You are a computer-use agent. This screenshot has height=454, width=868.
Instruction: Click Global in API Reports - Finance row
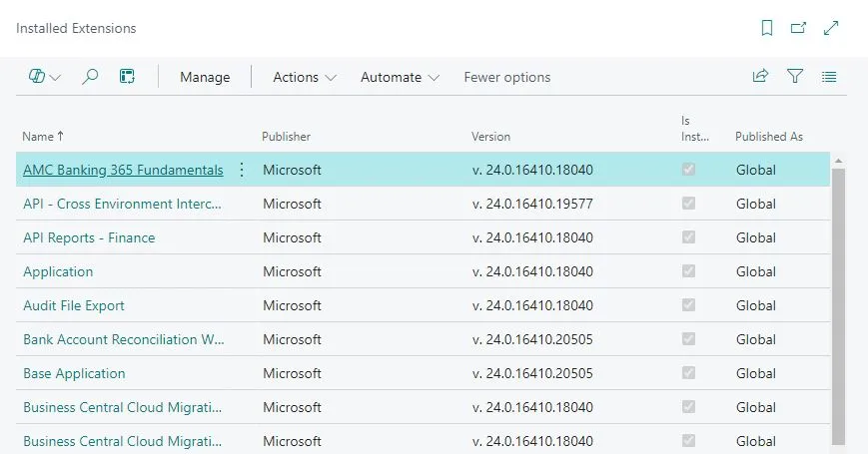[x=755, y=237]
